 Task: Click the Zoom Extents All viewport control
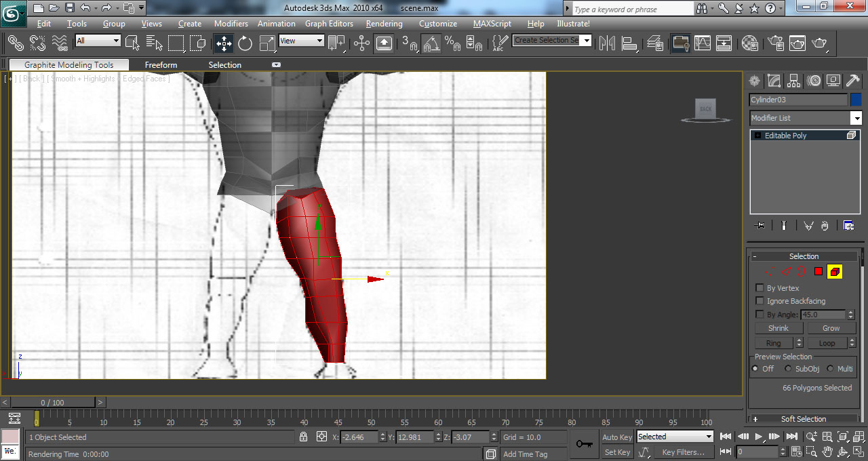[859, 437]
